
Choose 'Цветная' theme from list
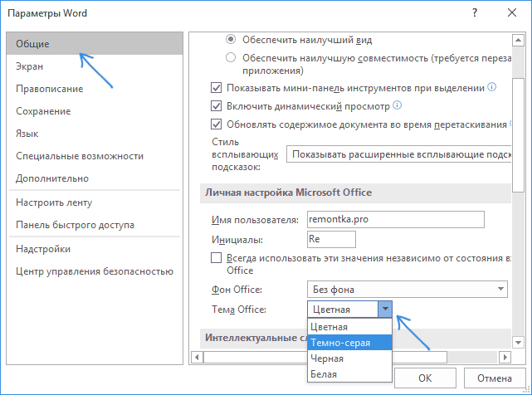point(349,327)
